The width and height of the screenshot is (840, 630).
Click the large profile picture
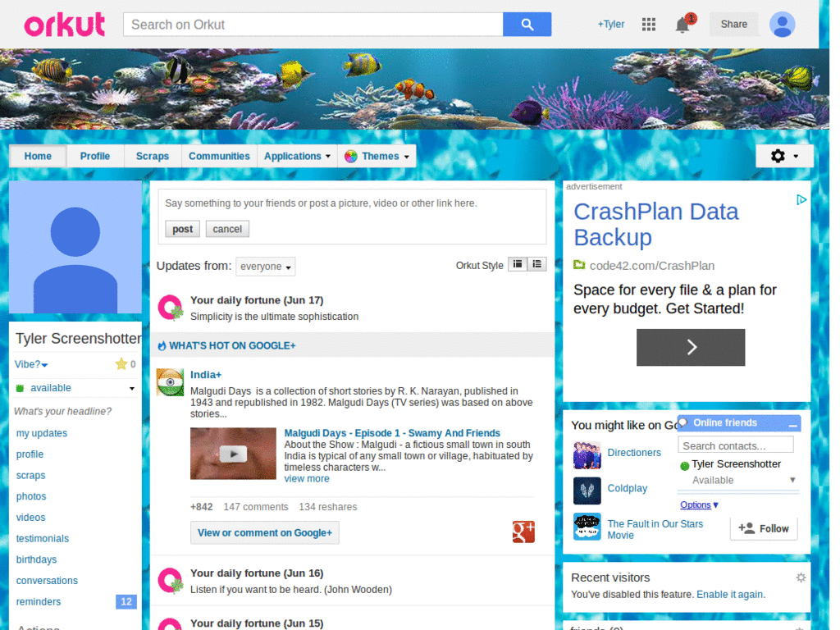click(75, 247)
